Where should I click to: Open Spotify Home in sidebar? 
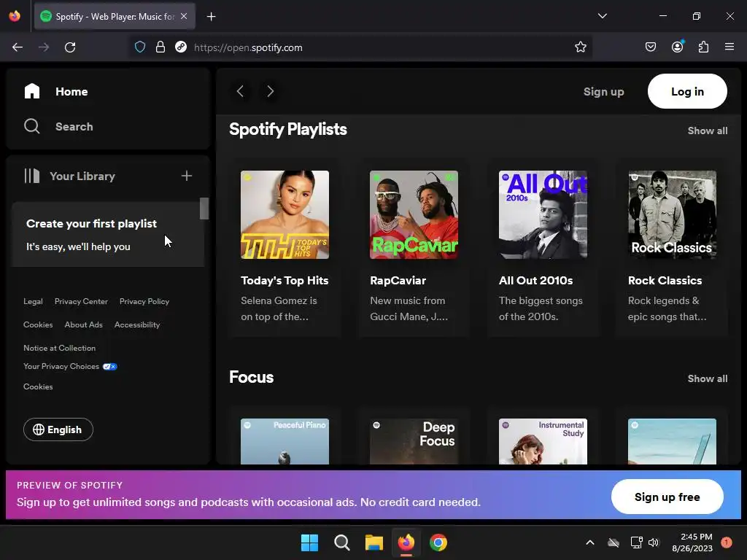coord(55,91)
